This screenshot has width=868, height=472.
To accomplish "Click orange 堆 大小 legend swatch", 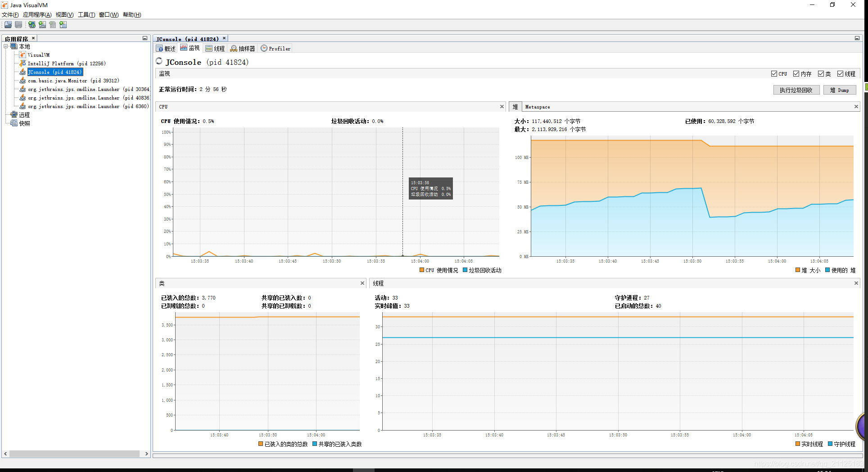I will pyautogui.click(x=798, y=270).
